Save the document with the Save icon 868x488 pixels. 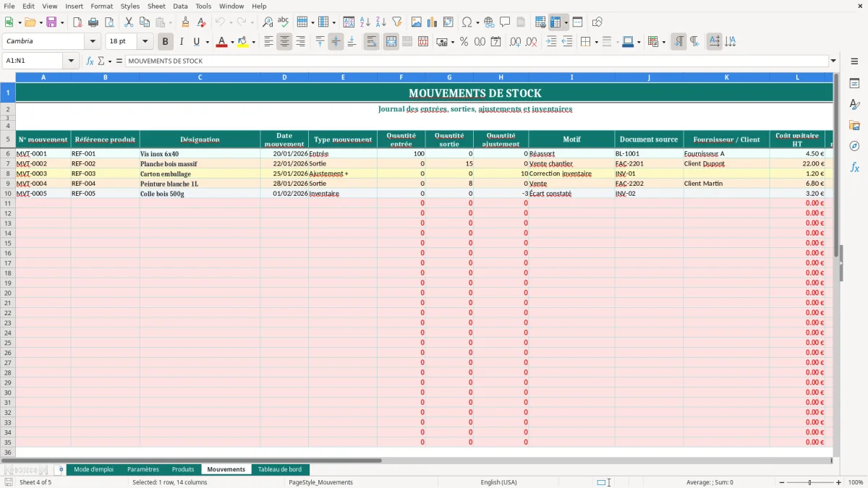tap(51, 22)
